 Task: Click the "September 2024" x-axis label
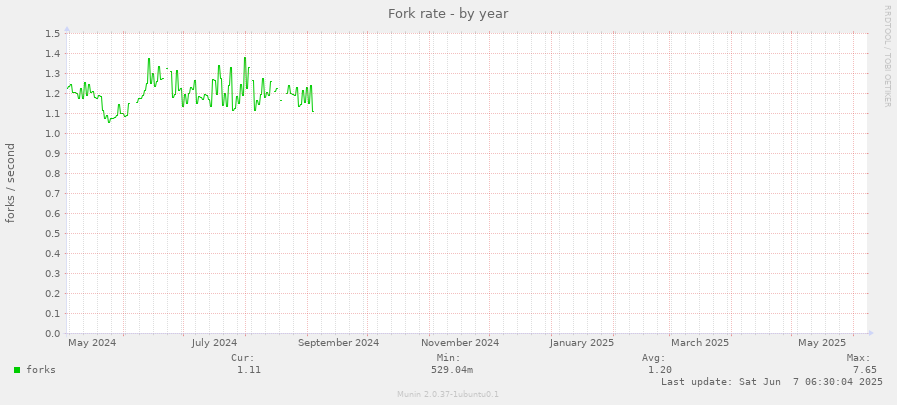coord(339,343)
